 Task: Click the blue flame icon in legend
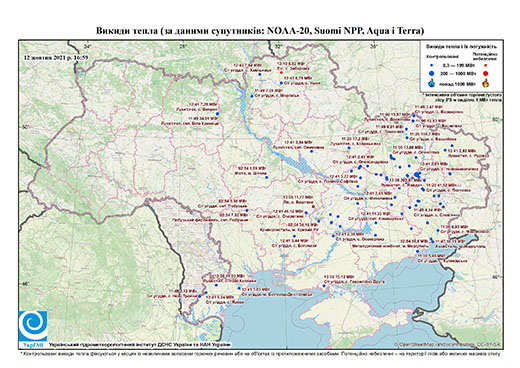432,83
